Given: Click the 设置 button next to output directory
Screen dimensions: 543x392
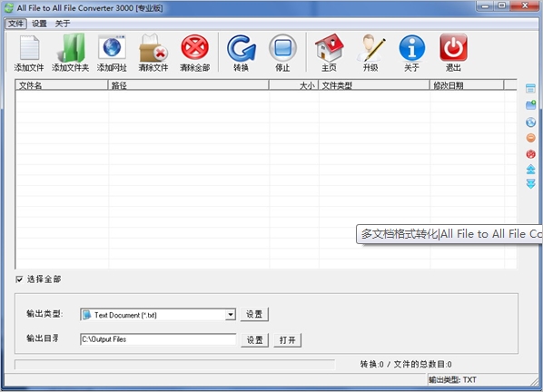Looking at the screenshot, I should click(254, 340).
